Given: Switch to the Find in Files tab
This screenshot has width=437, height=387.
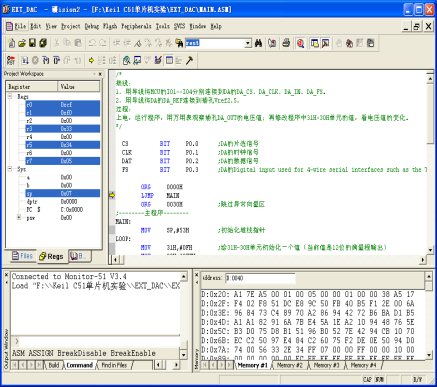Looking at the screenshot, I should [114, 365].
